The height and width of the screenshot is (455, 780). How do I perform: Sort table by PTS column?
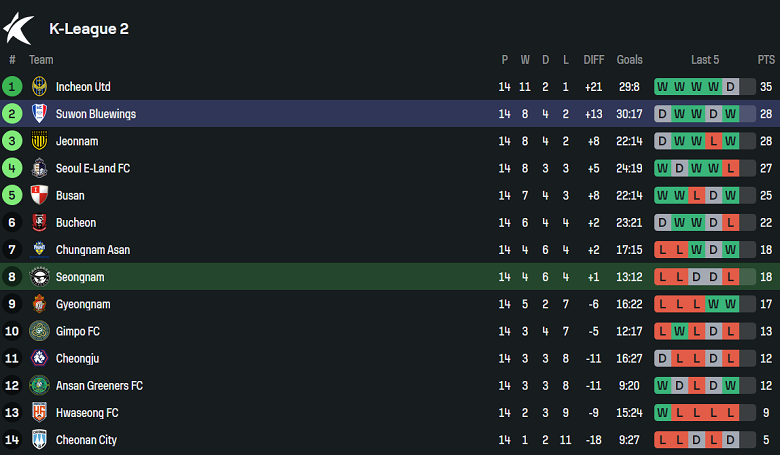pyautogui.click(x=766, y=60)
